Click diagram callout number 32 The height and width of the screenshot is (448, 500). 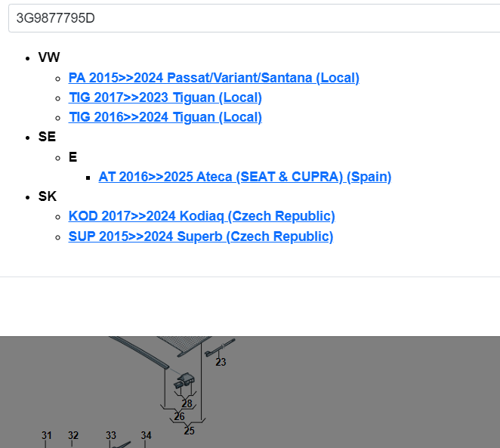pyautogui.click(x=73, y=436)
